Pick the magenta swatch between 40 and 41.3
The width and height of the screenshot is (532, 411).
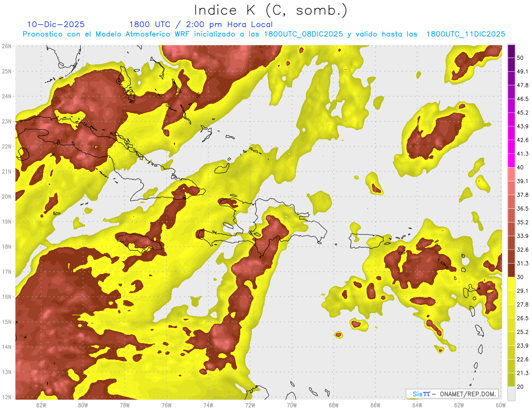511,160
